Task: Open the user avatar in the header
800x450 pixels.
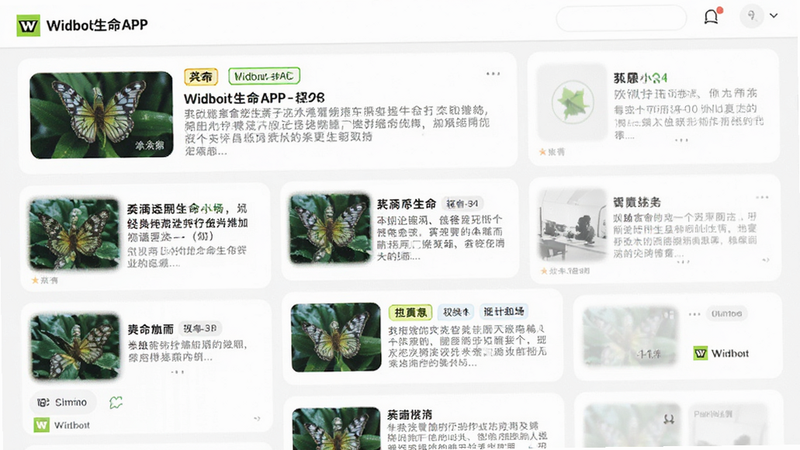Action: pos(752,16)
